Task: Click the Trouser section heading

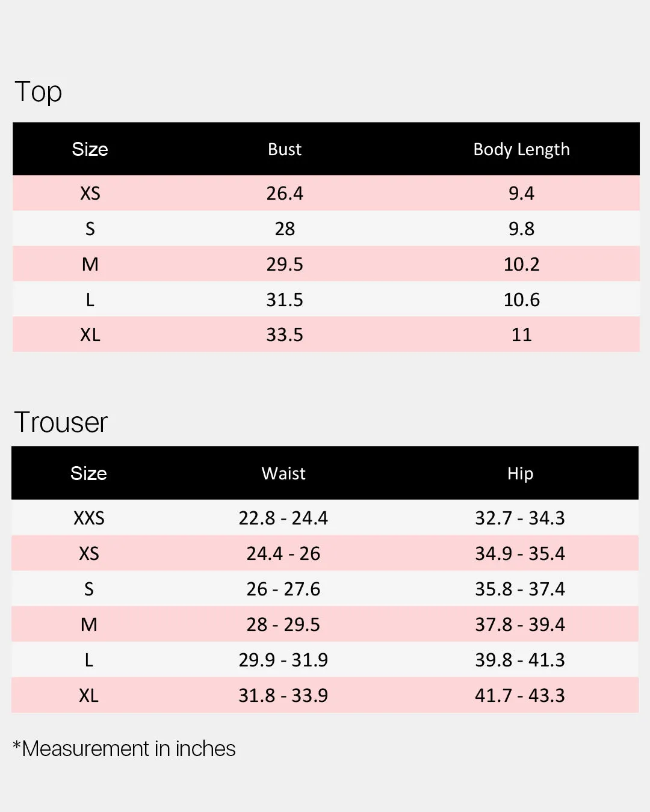Action: coord(61,422)
